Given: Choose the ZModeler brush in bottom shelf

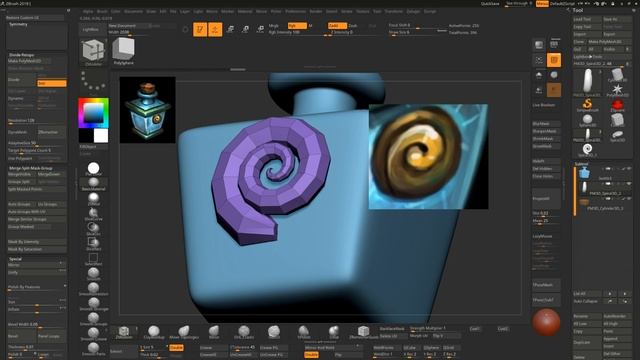Looking at the screenshot, I should [124, 332].
